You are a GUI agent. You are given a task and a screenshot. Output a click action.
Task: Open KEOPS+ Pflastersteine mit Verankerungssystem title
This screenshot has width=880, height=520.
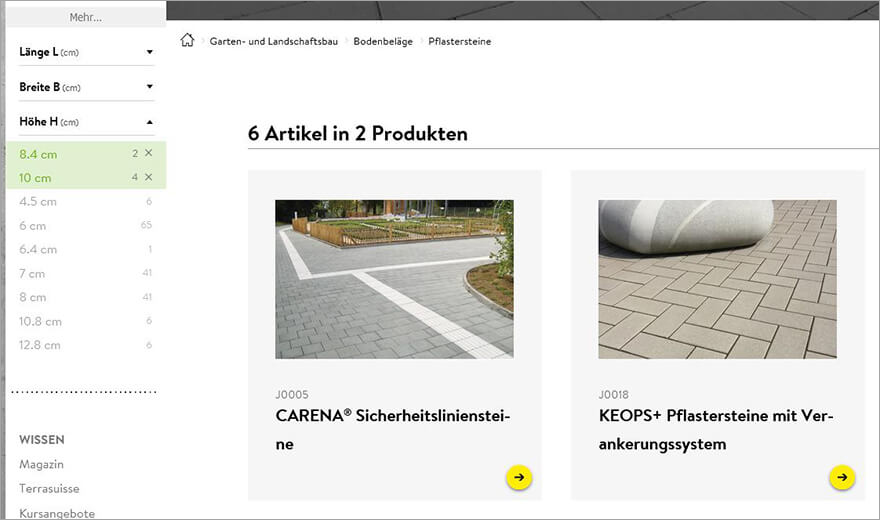[716, 430]
